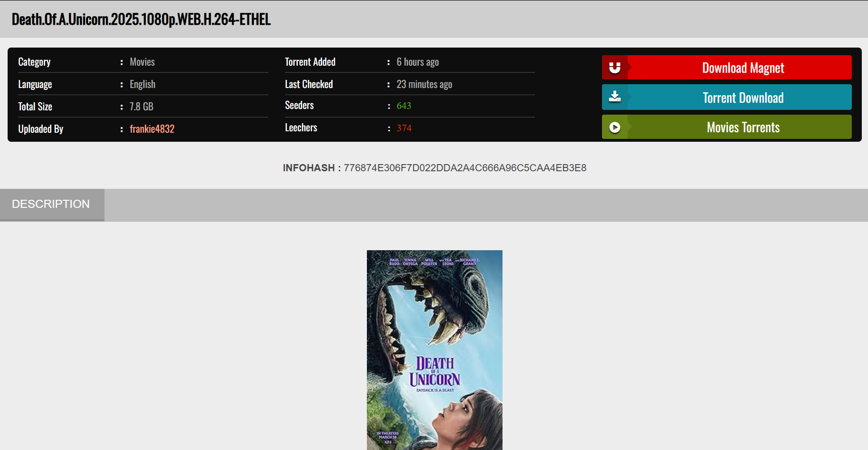The image size is (868, 450).
Task: Click the Uploaded By label
Action: tap(41, 129)
